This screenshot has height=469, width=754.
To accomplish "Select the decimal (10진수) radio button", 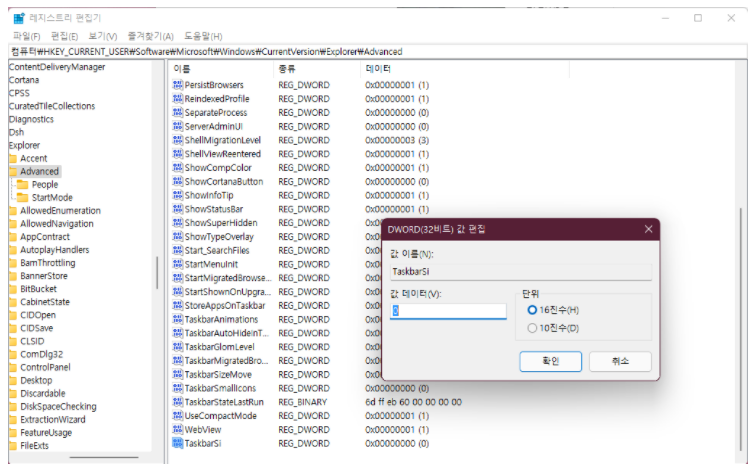I will pos(532,328).
